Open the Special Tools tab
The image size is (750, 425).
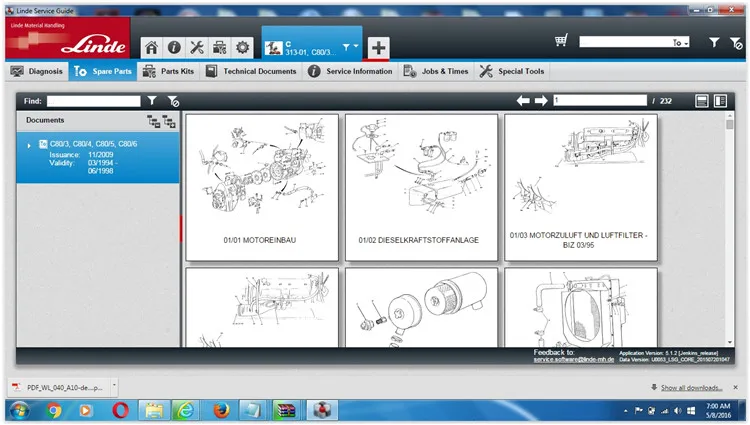point(512,71)
